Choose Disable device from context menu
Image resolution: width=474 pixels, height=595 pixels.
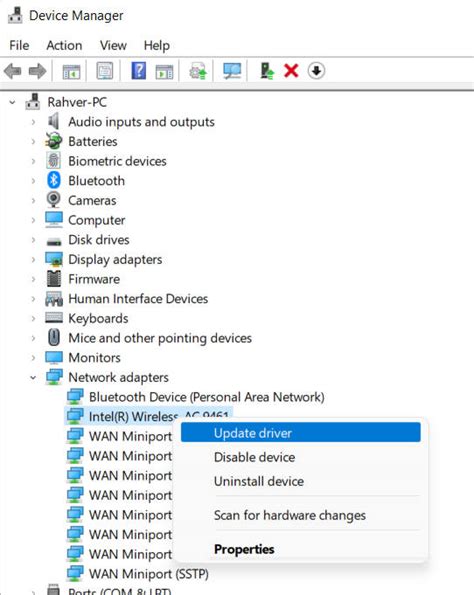click(254, 457)
